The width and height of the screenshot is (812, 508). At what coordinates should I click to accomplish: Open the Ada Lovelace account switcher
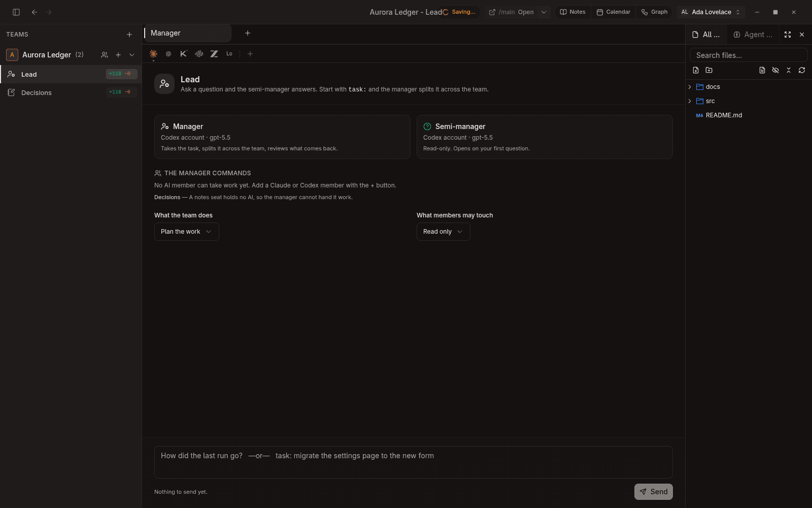(x=711, y=12)
